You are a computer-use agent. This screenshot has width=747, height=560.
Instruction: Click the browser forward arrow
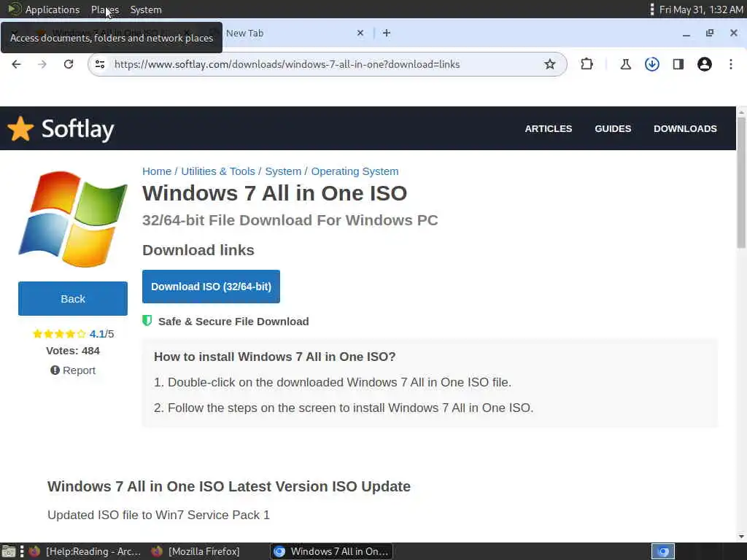click(42, 64)
